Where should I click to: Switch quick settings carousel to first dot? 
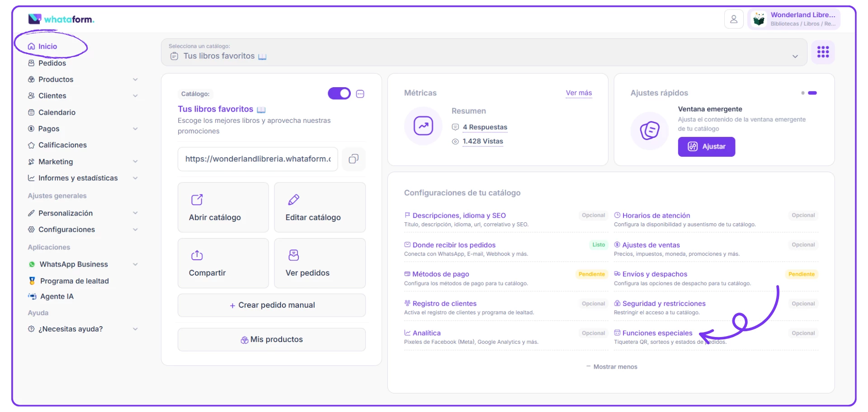[x=803, y=93]
